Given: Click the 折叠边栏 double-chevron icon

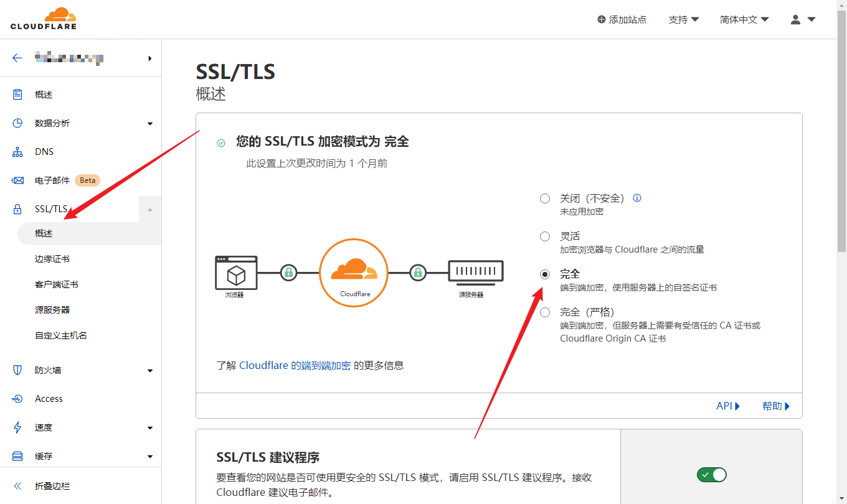Looking at the screenshot, I should tap(17, 486).
